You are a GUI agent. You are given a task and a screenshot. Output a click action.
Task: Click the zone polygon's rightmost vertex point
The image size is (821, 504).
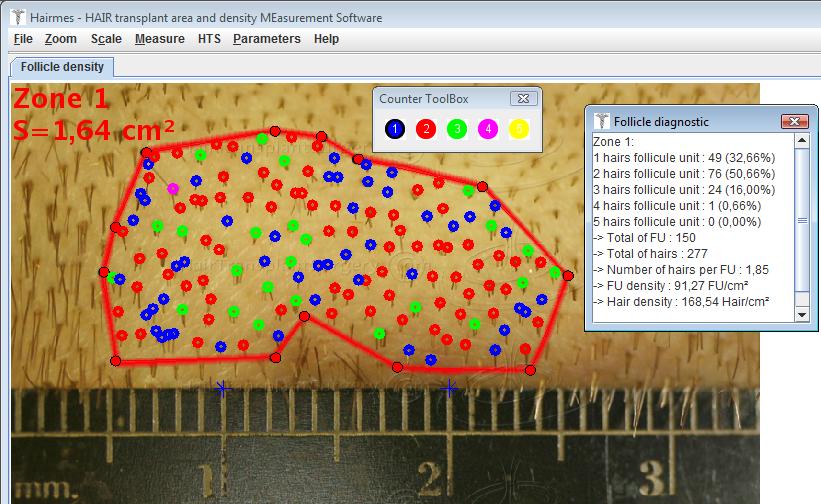click(568, 275)
